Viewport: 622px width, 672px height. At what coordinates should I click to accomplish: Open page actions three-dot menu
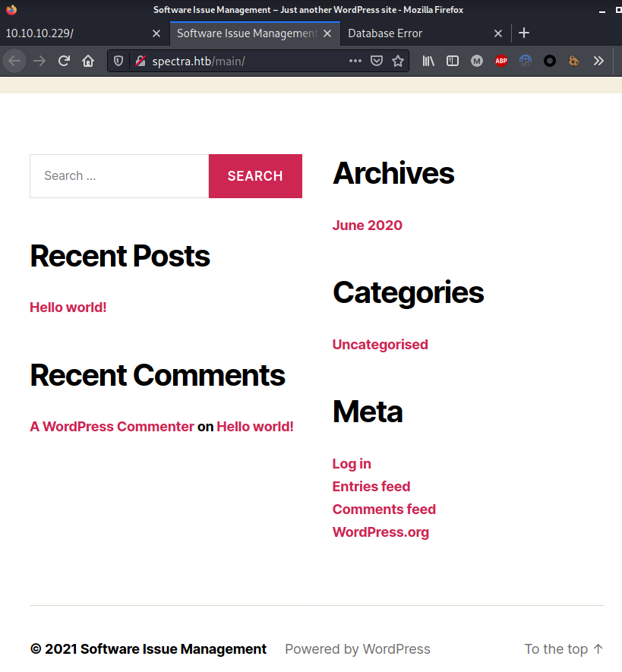[355, 61]
